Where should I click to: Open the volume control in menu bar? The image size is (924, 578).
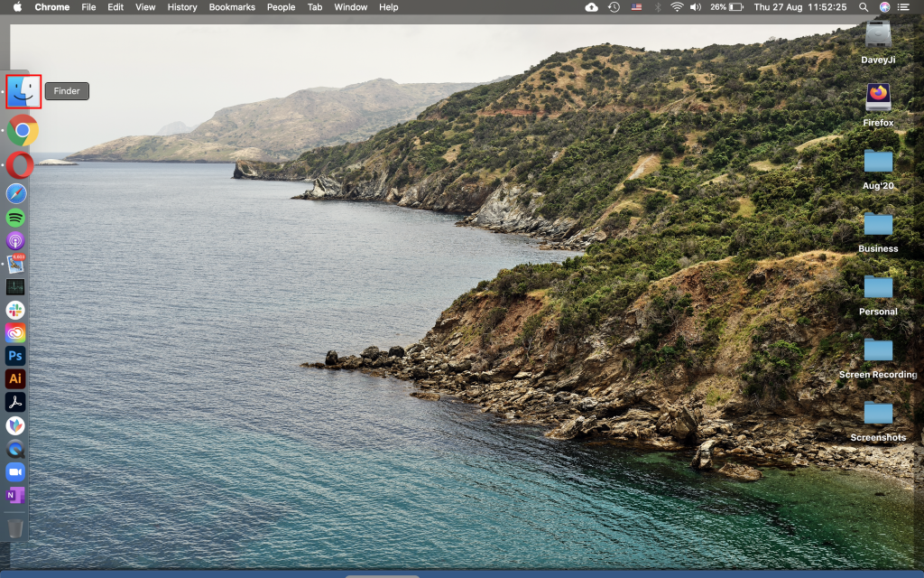tap(696, 7)
